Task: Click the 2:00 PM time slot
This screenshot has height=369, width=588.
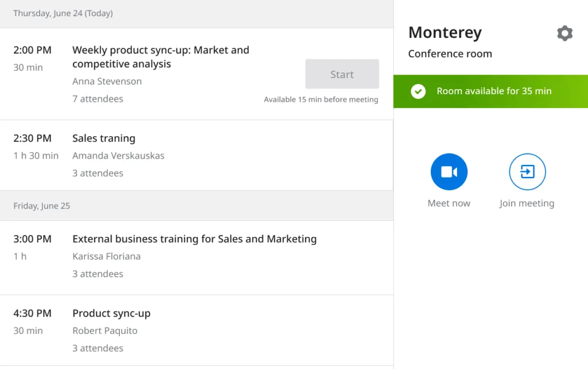Action: coord(32,50)
